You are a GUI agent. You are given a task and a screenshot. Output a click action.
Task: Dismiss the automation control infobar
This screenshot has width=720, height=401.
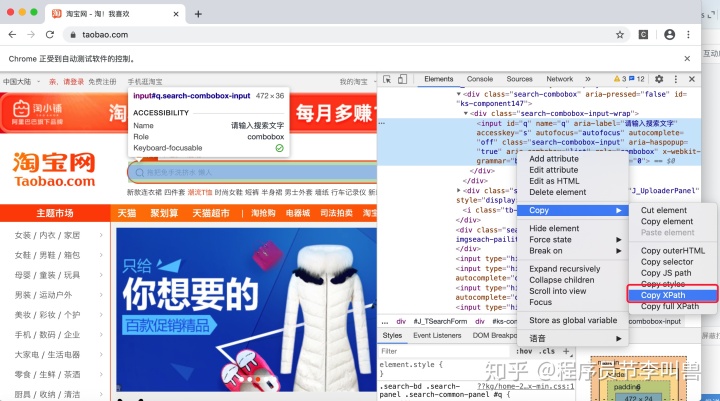(x=687, y=58)
